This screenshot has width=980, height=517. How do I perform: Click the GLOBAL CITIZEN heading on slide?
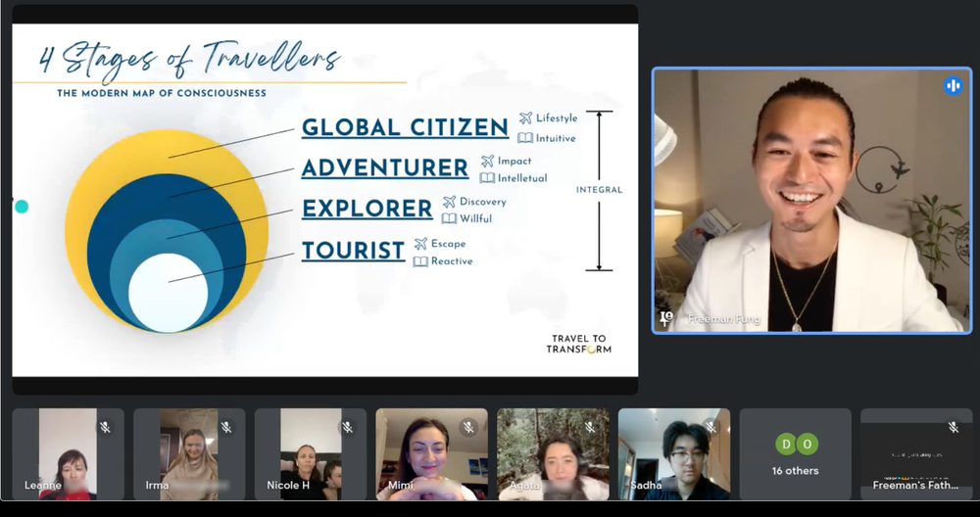point(405,128)
